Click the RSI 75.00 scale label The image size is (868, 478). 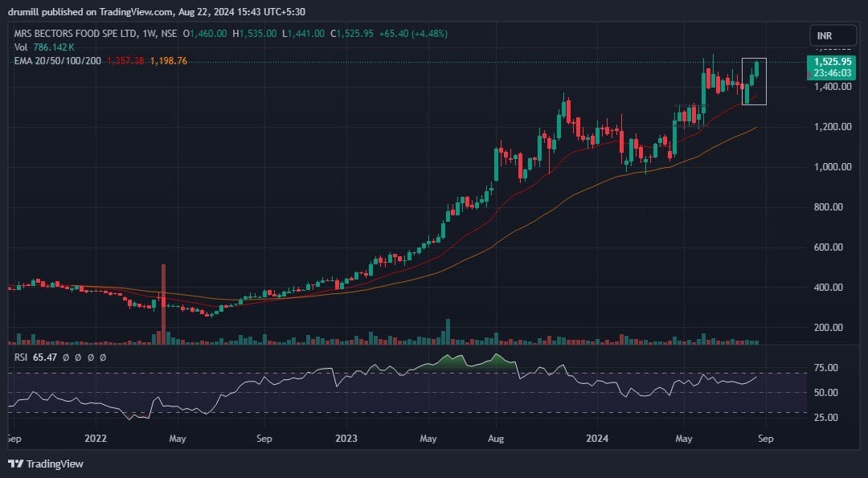825,368
